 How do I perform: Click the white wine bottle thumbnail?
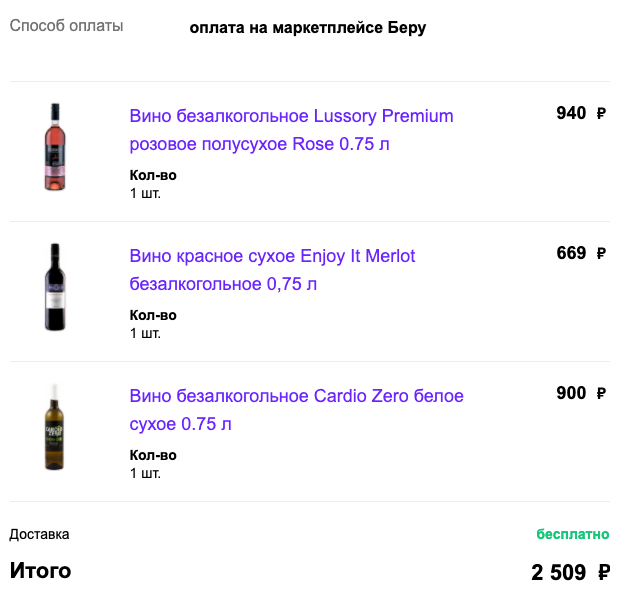tap(55, 427)
